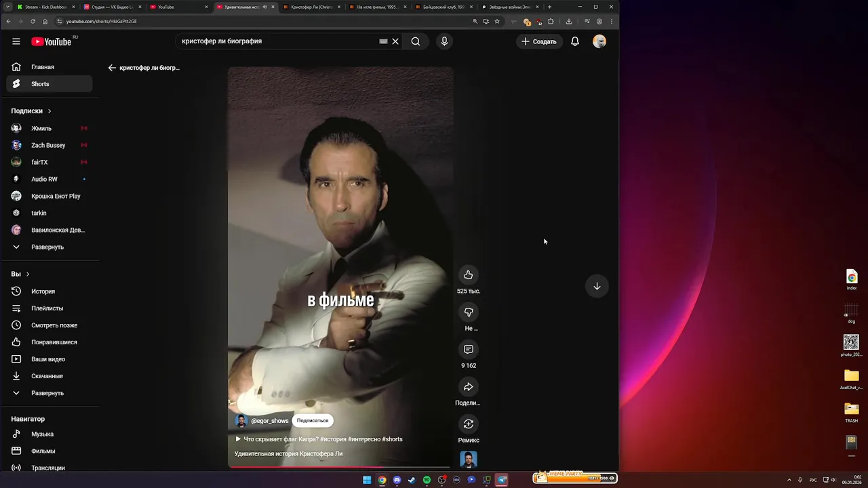Select Главная in the sidebar
Image resolution: width=868 pixels, height=488 pixels.
point(50,67)
